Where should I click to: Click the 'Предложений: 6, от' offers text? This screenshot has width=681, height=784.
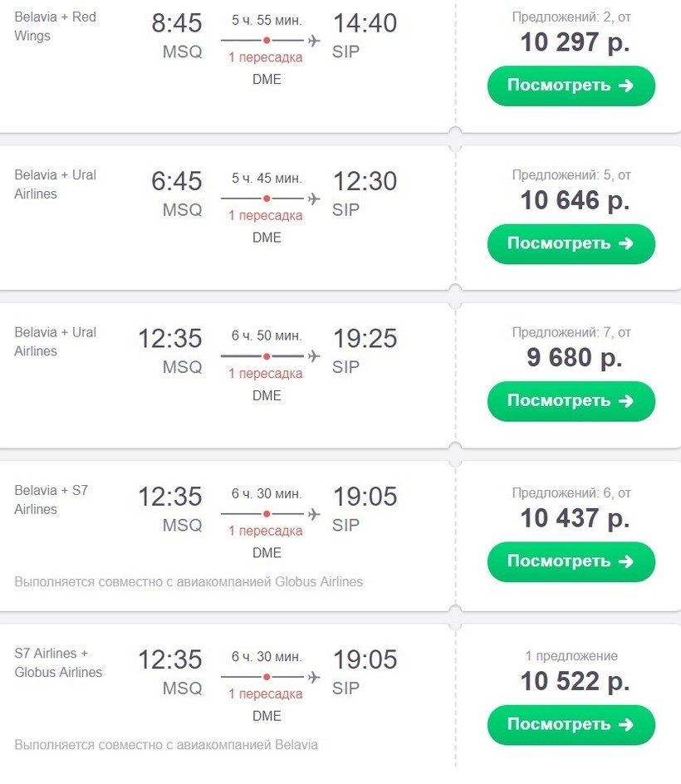(x=571, y=492)
